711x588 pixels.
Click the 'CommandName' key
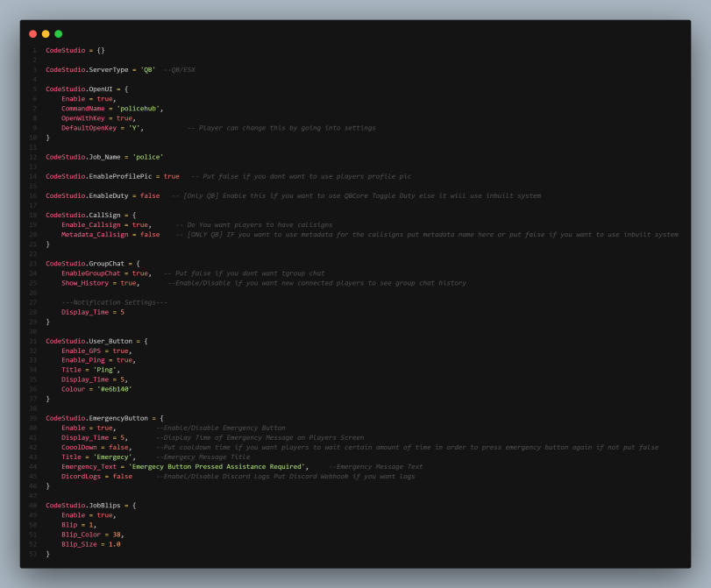[x=83, y=109]
